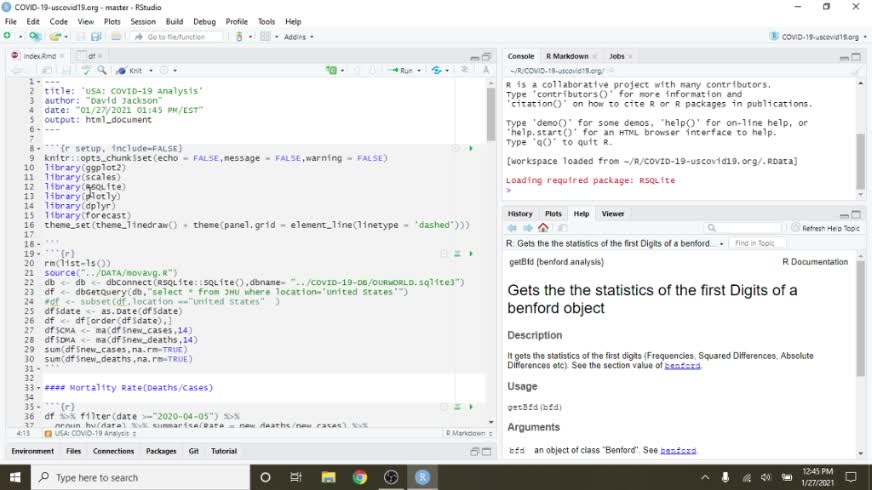Open the New File dropdown arrow

pyautogui.click(x=20, y=37)
